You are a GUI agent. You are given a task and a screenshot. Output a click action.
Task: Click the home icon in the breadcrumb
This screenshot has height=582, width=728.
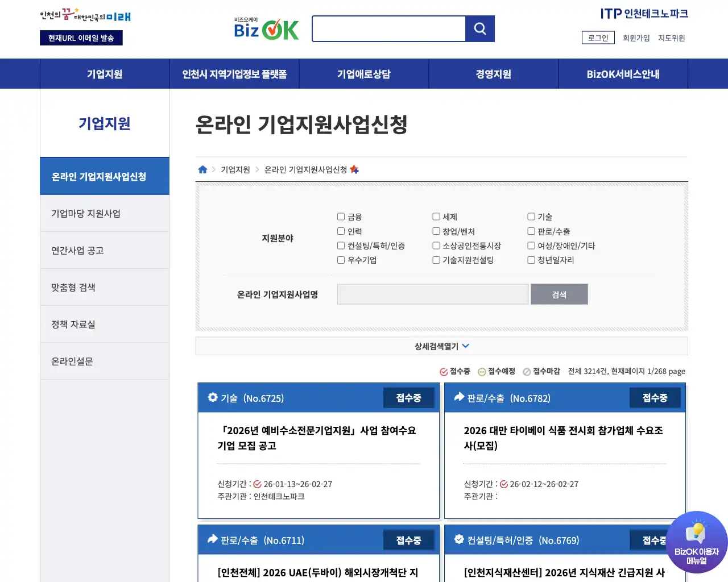(202, 169)
